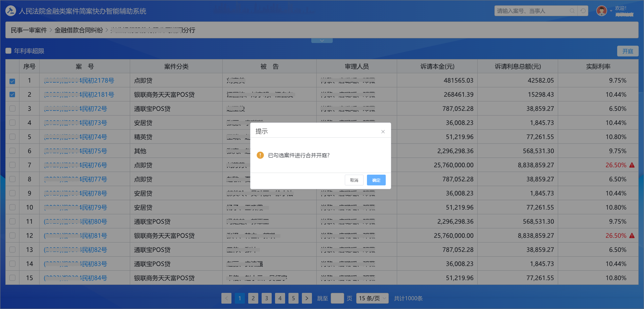Enable the 年利率超限 checkbox
The height and width of the screenshot is (309, 644).
click(x=9, y=51)
